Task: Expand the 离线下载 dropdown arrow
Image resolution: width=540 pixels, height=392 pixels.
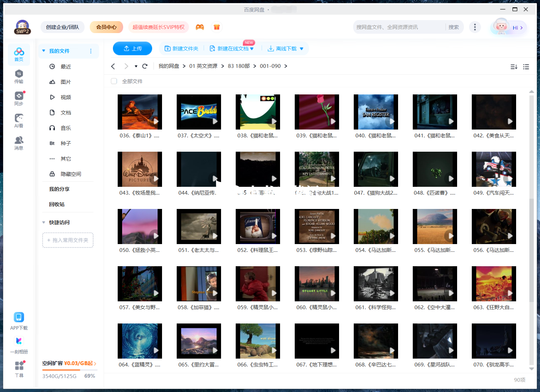Action: point(302,49)
